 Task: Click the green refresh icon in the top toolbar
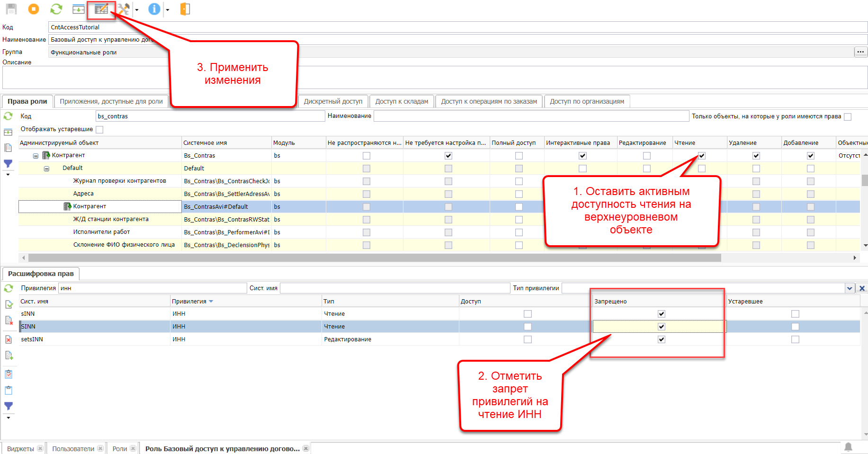pos(56,9)
